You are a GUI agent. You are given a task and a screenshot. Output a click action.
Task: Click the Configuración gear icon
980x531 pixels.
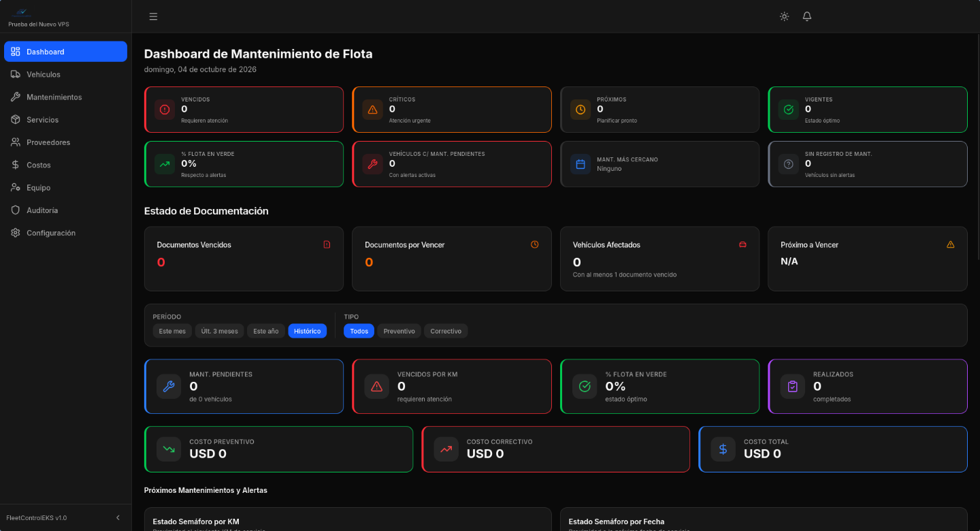click(16, 233)
